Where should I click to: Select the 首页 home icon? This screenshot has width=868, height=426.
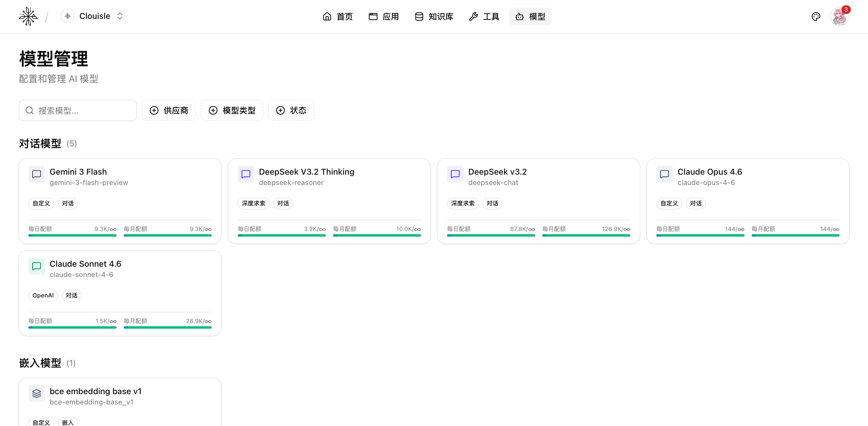point(327,16)
